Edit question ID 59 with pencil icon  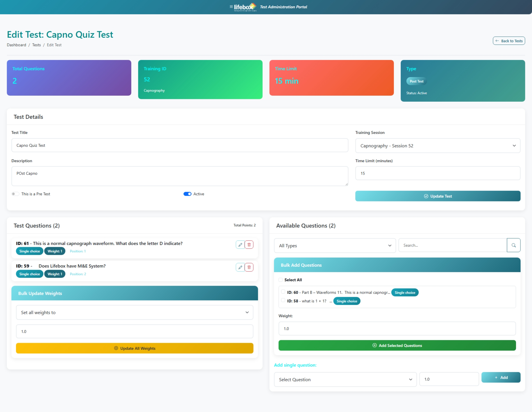[240, 267]
